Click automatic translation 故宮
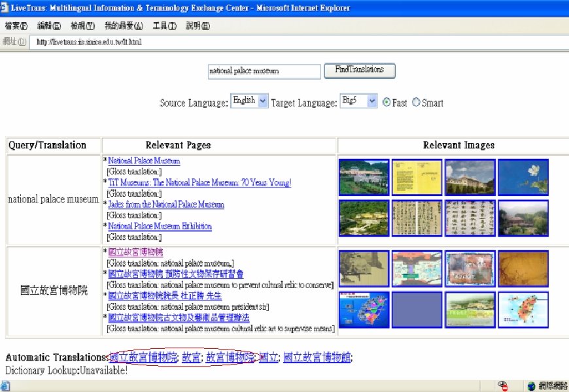Image resolution: width=569 pixels, height=392 pixels. (x=191, y=357)
